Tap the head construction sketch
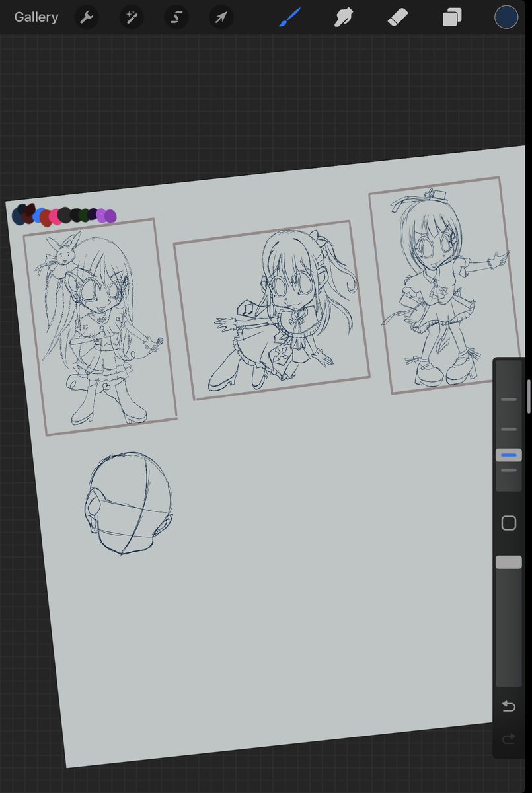This screenshot has height=793, width=532. click(130, 504)
